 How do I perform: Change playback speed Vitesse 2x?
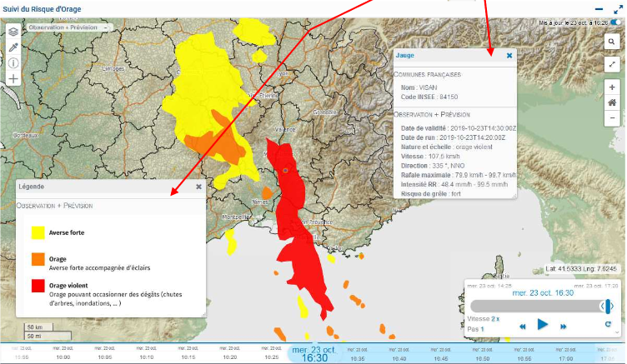(495, 319)
